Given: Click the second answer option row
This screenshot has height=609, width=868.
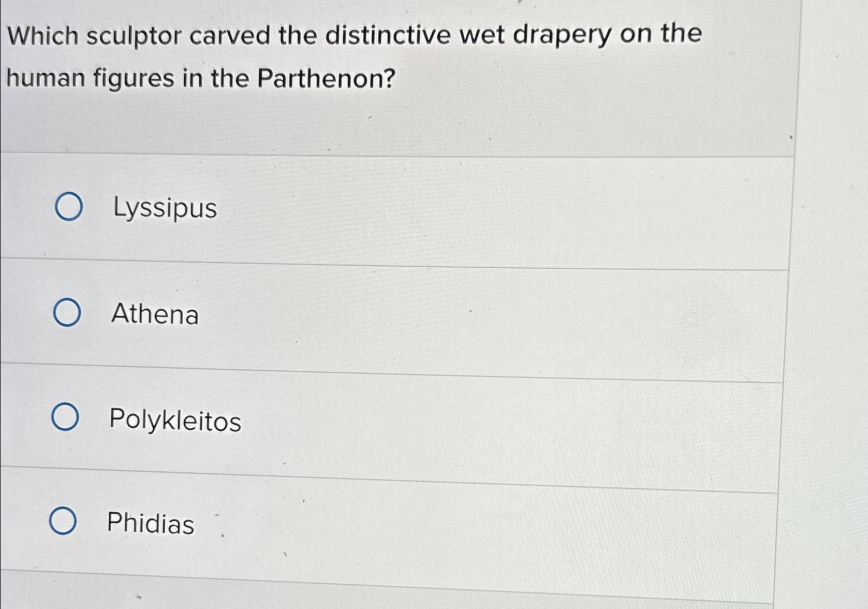Looking at the screenshot, I should click(362, 314).
